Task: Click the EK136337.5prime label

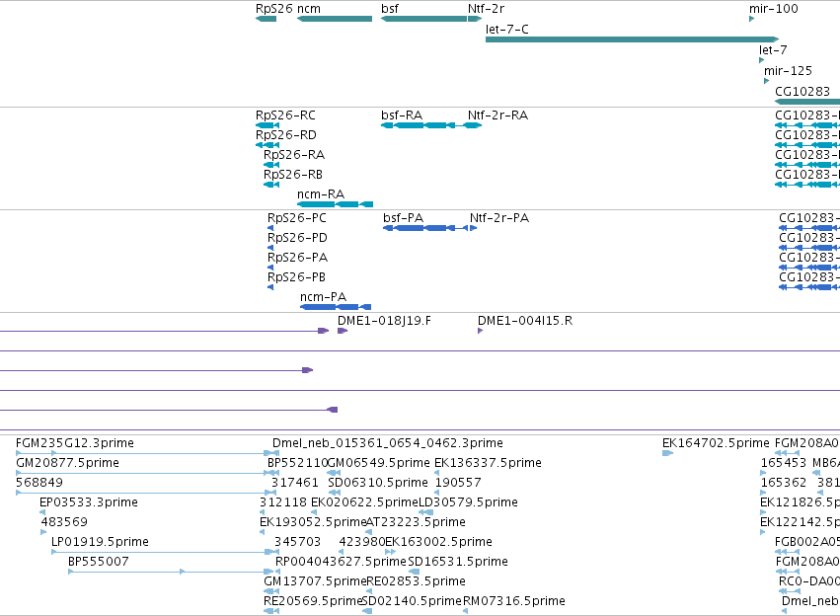Action: point(488,463)
